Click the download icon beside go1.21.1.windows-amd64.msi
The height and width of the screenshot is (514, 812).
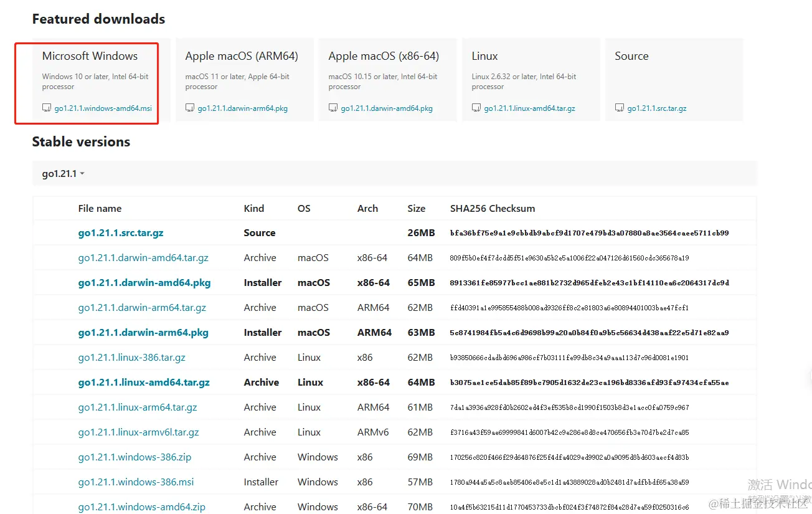pyautogui.click(x=47, y=108)
